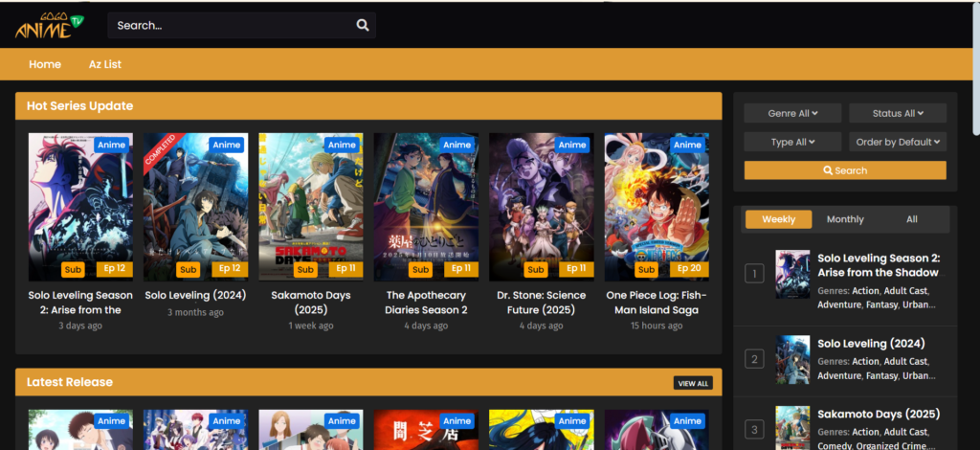Click the Anime badge on One Piece Log poster

(687, 145)
